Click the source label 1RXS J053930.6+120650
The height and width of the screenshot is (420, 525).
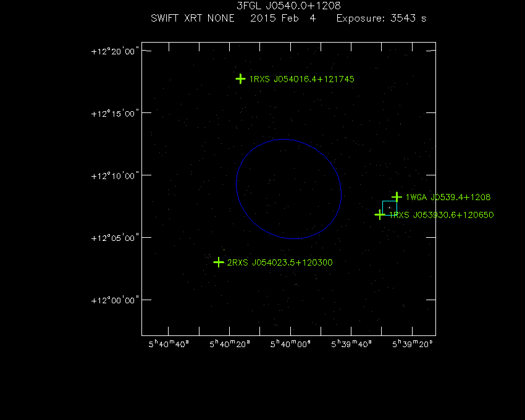[x=441, y=215]
